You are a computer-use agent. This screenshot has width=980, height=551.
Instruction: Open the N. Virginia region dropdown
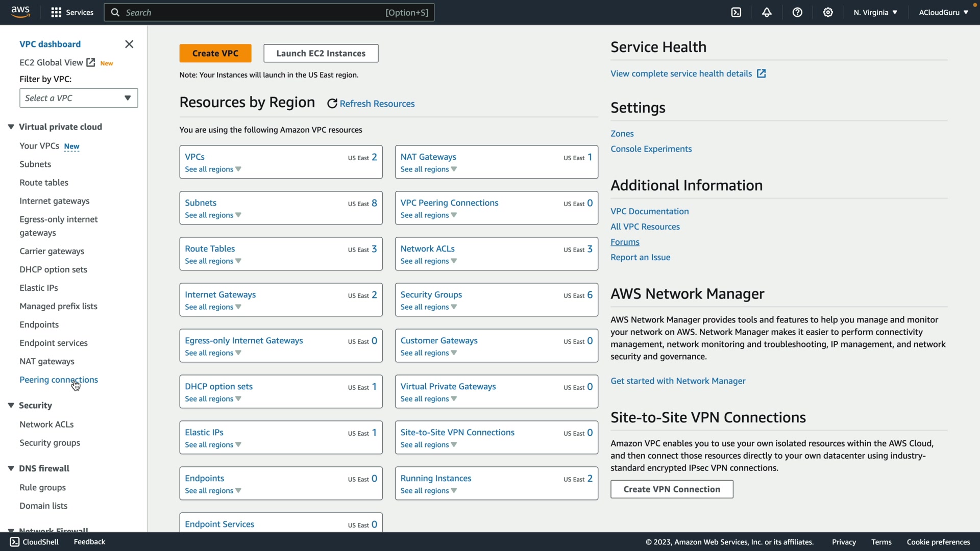pyautogui.click(x=875, y=12)
